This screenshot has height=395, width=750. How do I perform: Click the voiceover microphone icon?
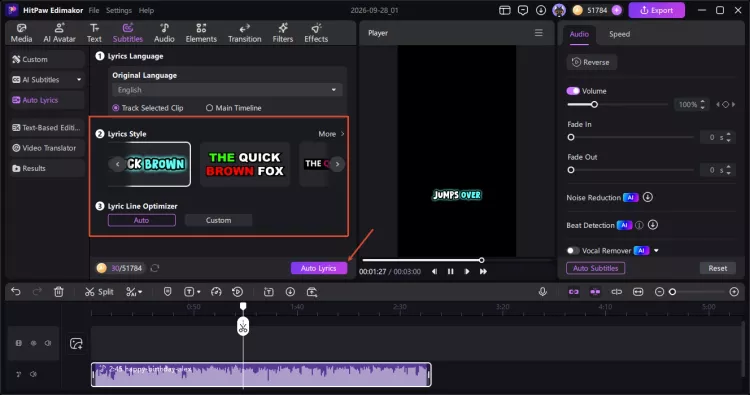[542, 292]
